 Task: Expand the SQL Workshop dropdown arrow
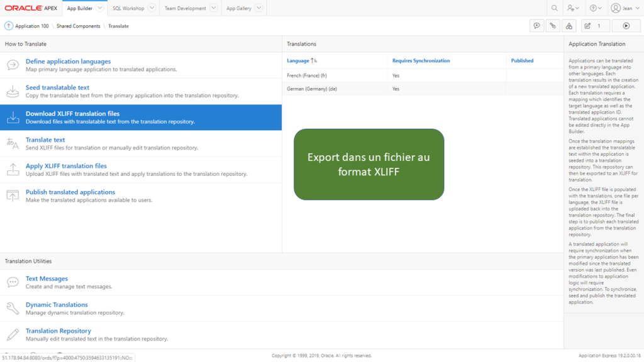click(x=152, y=8)
